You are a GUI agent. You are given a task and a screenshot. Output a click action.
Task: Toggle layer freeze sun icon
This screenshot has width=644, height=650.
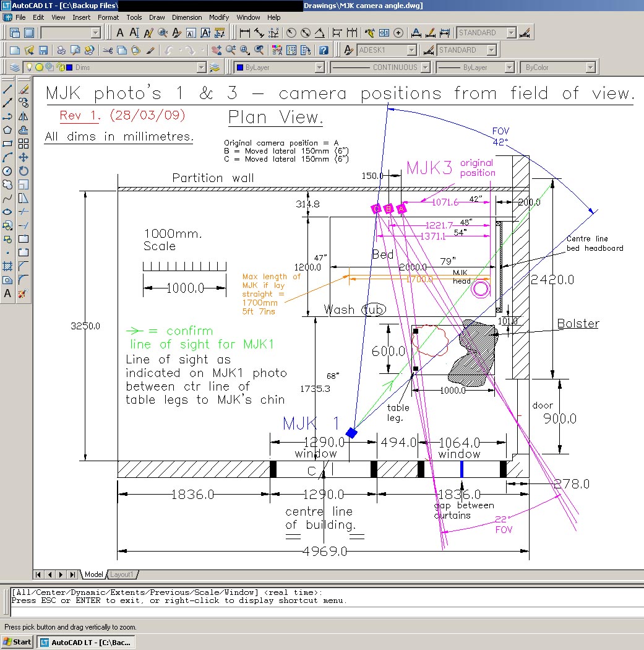tap(39, 67)
